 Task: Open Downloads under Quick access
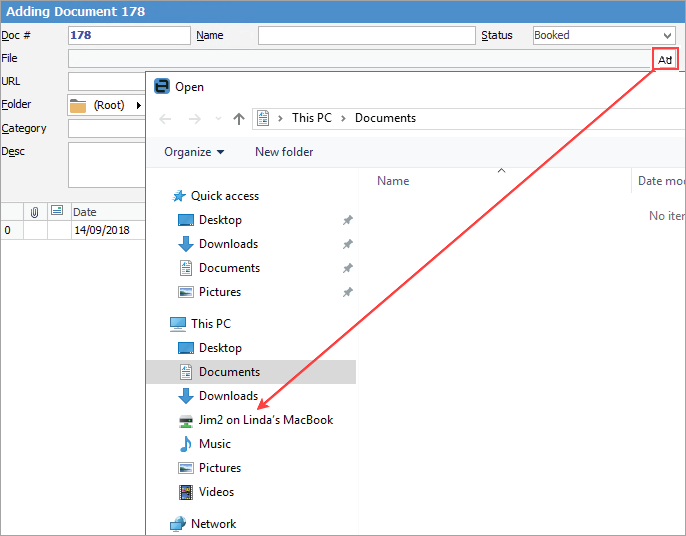(x=228, y=244)
